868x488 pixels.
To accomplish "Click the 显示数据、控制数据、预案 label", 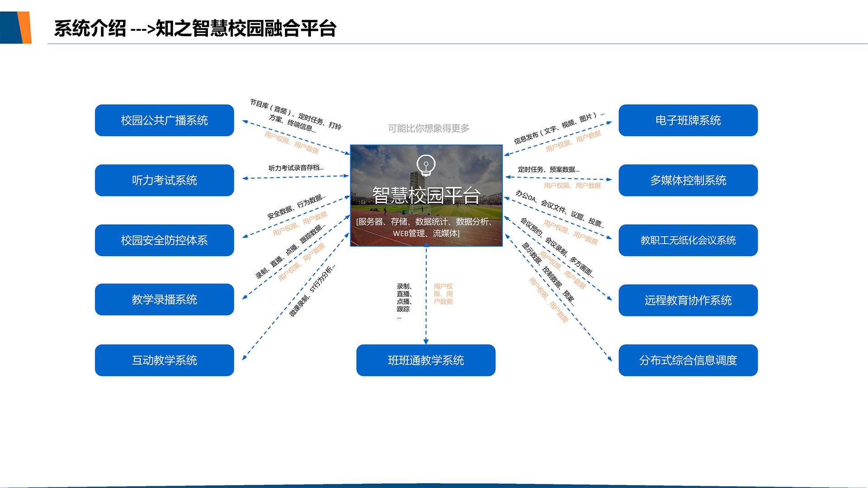I will [x=548, y=274].
